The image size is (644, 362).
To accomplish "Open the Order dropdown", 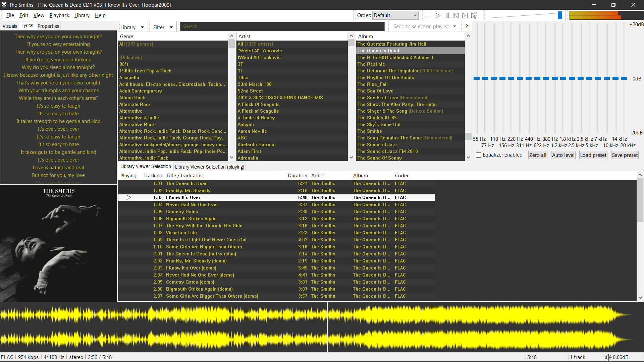I will tap(395, 15).
